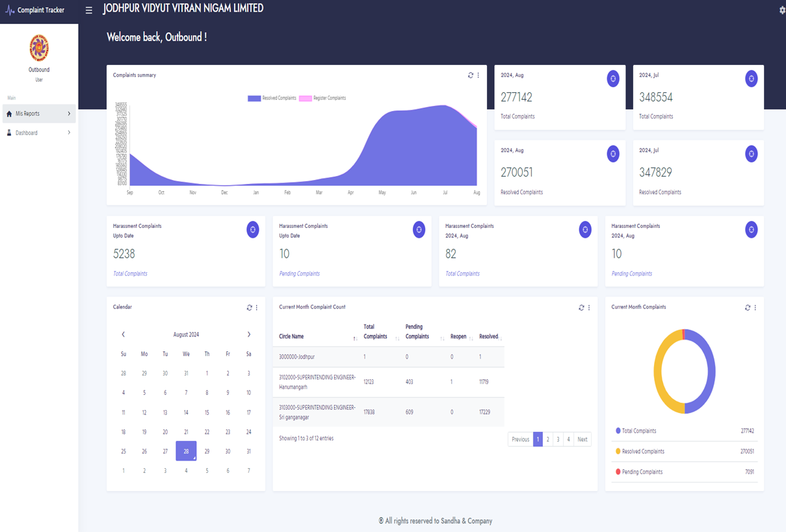Viewport: 786px width, 532px height.
Task: Expand the Mis Reports sidebar menu
Action: tap(39, 114)
